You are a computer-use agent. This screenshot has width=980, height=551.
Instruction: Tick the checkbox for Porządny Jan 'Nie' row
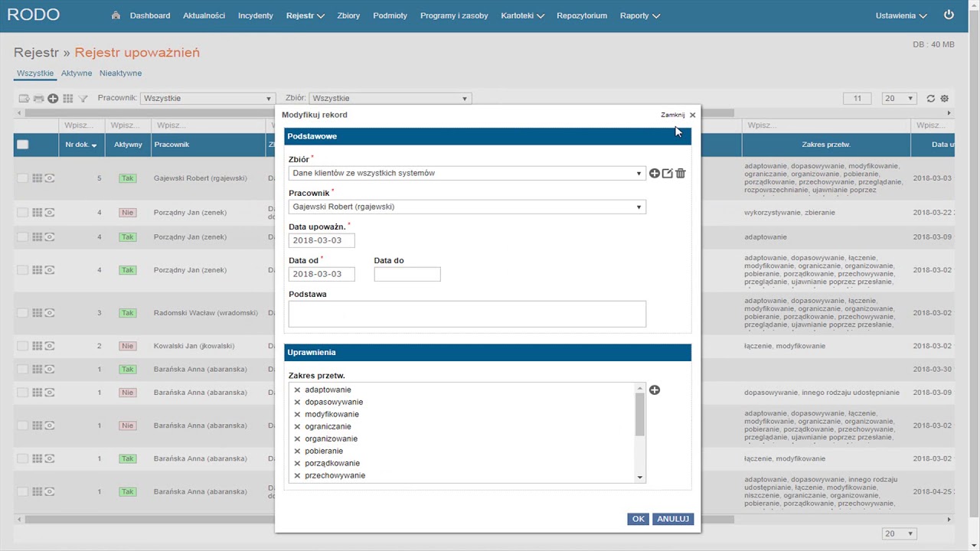[x=22, y=213]
